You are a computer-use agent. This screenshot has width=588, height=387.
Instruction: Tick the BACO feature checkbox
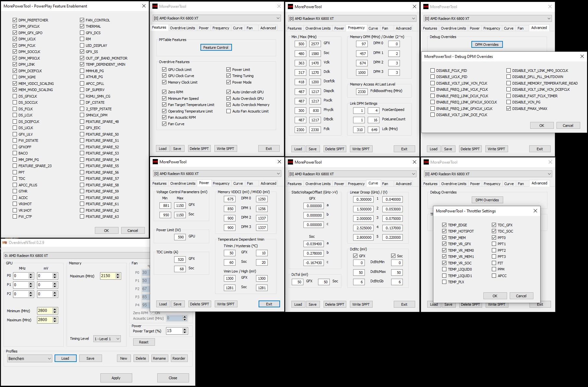click(15, 153)
